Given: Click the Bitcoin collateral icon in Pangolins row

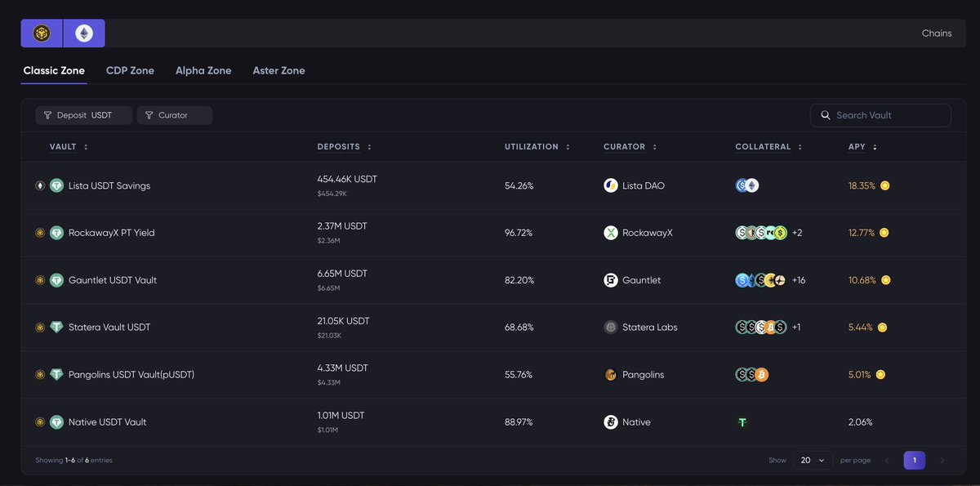Looking at the screenshot, I should 762,375.
